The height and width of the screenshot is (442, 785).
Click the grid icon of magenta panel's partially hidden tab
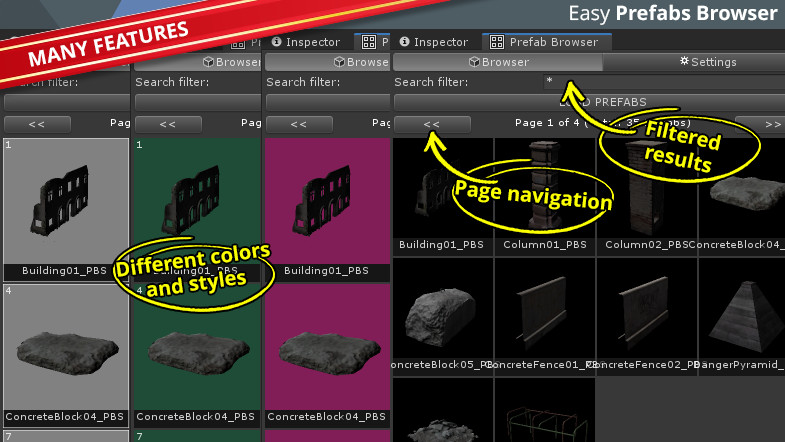coord(369,42)
